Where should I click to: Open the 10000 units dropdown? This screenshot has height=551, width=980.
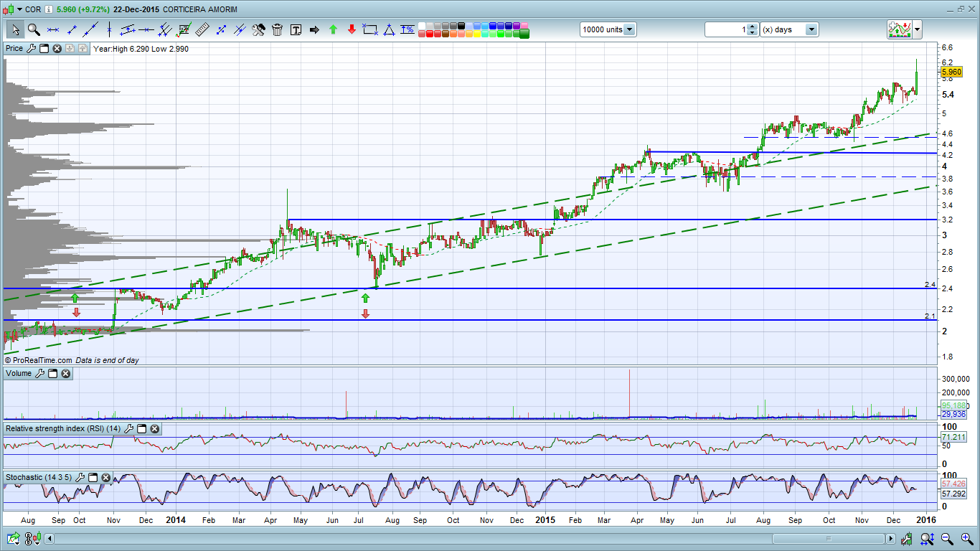click(629, 29)
